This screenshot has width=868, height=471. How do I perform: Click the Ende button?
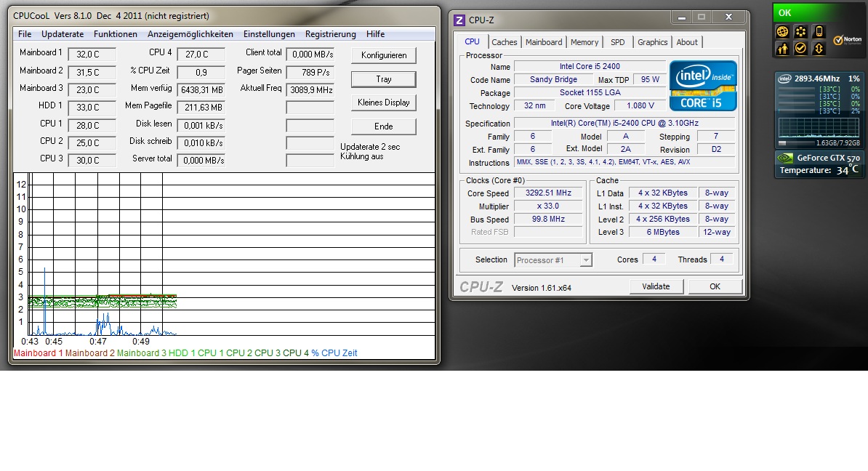[384, 126]
